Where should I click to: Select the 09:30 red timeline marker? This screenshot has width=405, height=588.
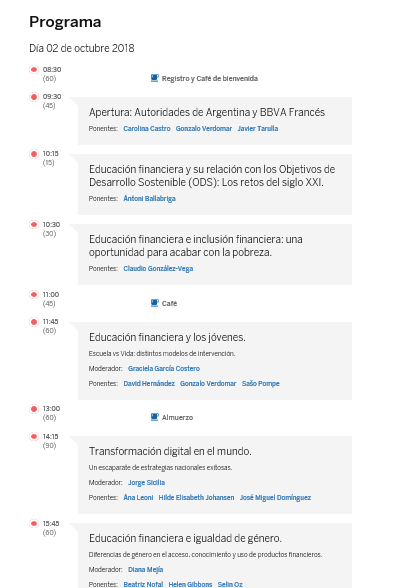click(34, 97)
